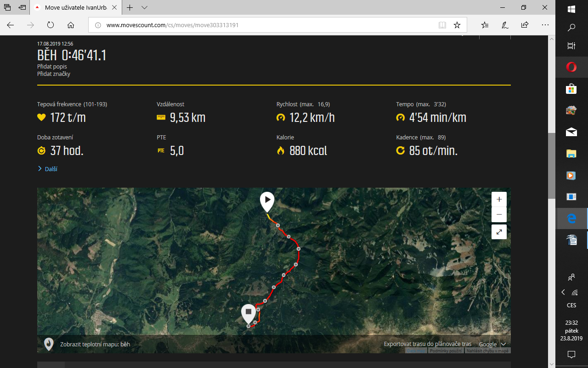Viewport: 588px width, 368px height.
Task: Refresh the Movescount page
Action: point(51,25)
